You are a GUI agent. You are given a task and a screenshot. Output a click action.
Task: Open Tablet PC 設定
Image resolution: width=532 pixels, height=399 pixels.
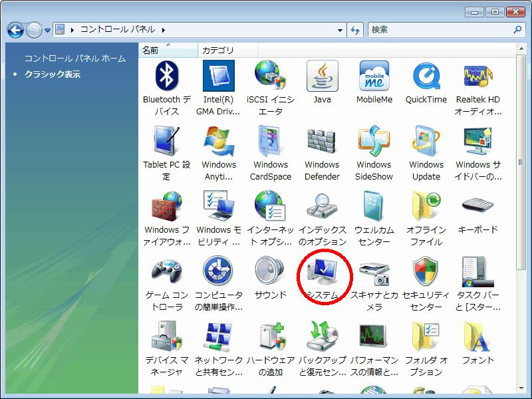[x=167, y=154]
